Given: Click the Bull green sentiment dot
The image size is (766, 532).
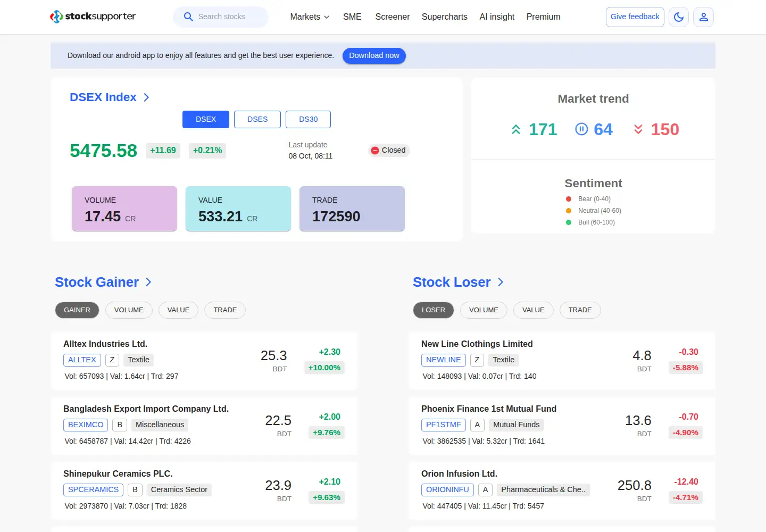Looking at the screenshot, I should pos(569,222).
